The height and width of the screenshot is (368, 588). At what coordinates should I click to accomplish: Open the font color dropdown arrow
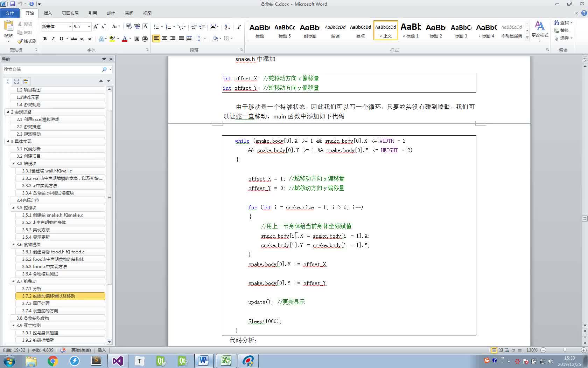130,39
